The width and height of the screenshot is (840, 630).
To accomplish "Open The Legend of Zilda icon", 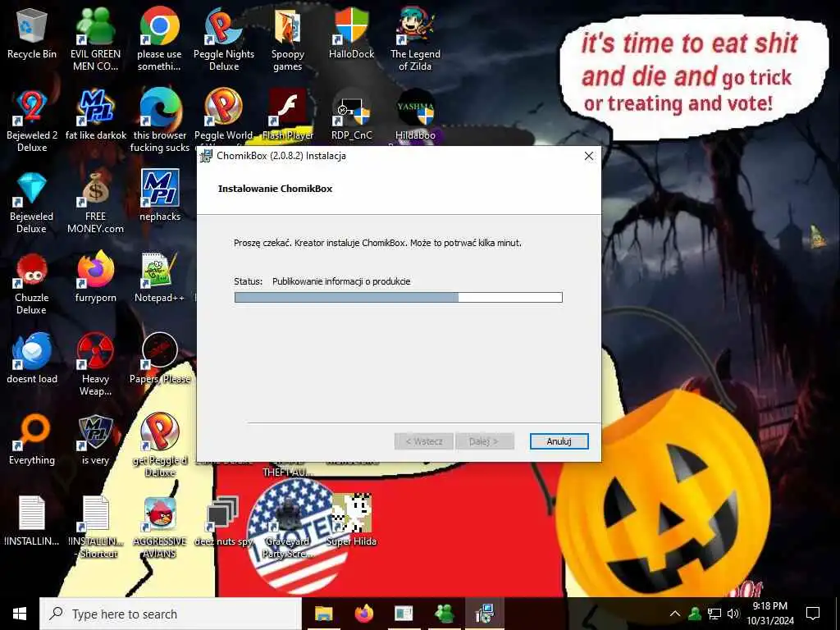I will click(x=415, y=39).
